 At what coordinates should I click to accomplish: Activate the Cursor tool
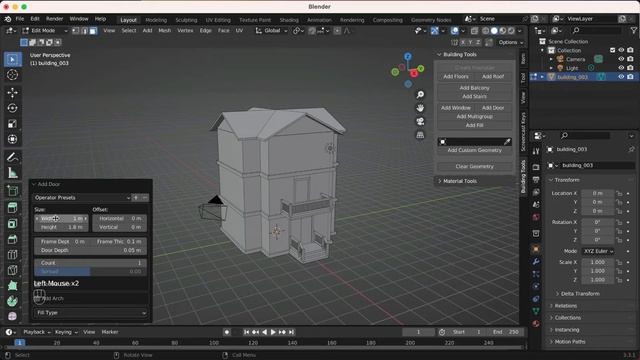[12, 75]
